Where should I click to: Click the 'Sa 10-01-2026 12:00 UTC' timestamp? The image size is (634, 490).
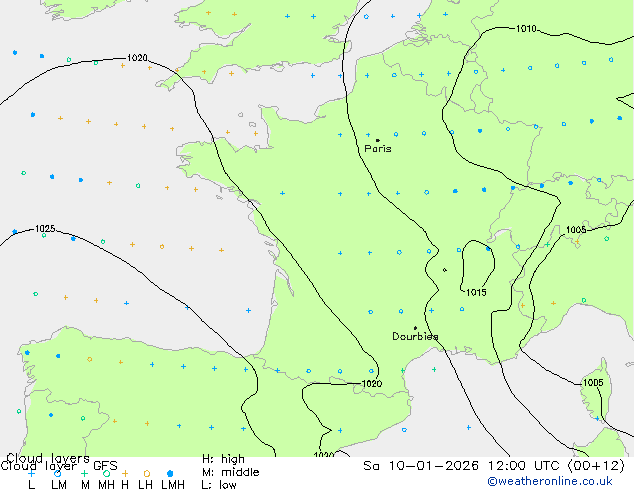[463, 466]
